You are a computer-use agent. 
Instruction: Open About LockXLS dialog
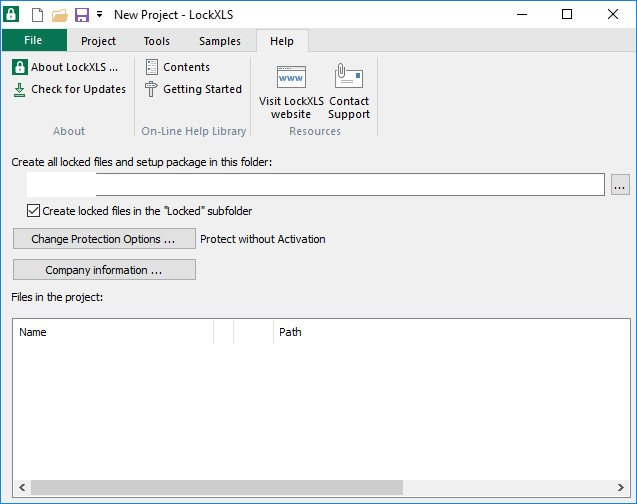65,67
